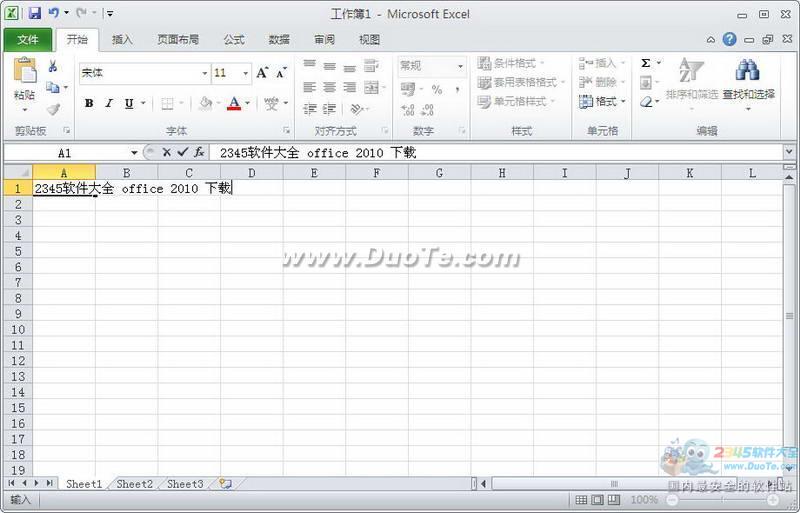Open the font size 11 dropdown
The width and height of the screenshot is (800, 513).
[245, 74]
